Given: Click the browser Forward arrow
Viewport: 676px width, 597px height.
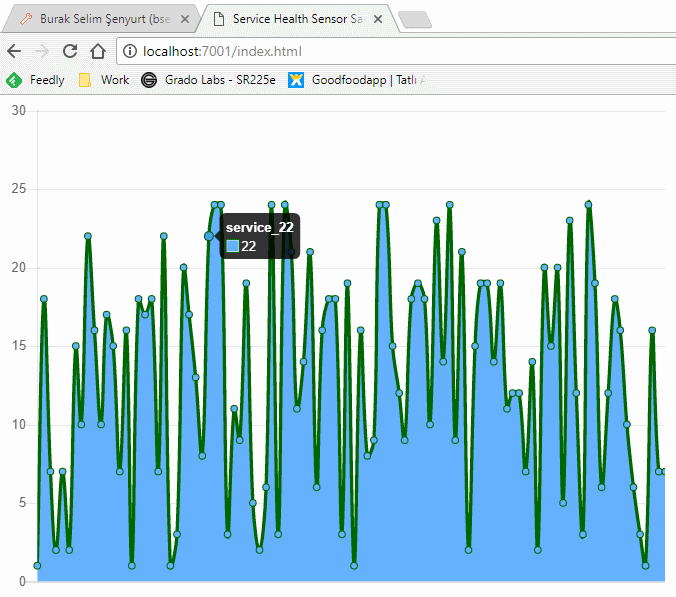Looking at the screenshot, I should pos(41,51).
